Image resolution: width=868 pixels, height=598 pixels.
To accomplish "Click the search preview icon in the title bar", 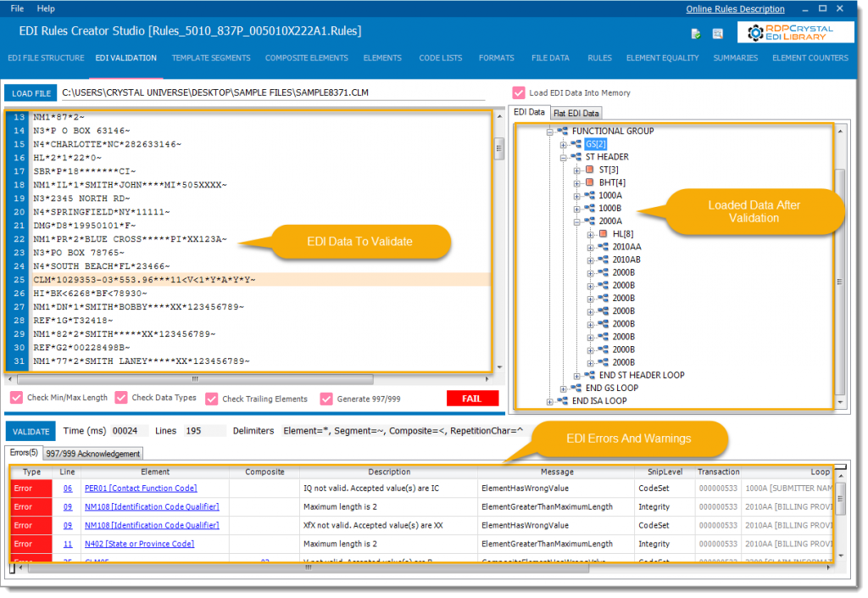I will point(718,32).
